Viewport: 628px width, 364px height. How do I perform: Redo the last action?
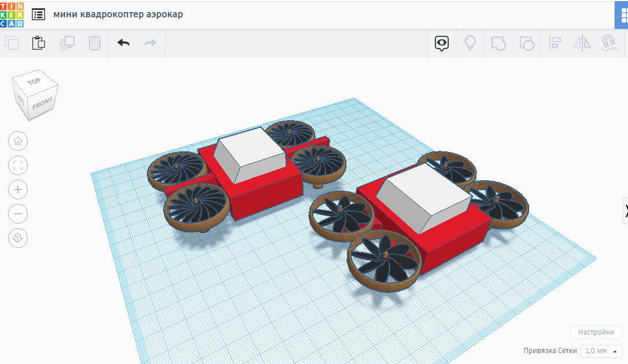click(150, 43)
